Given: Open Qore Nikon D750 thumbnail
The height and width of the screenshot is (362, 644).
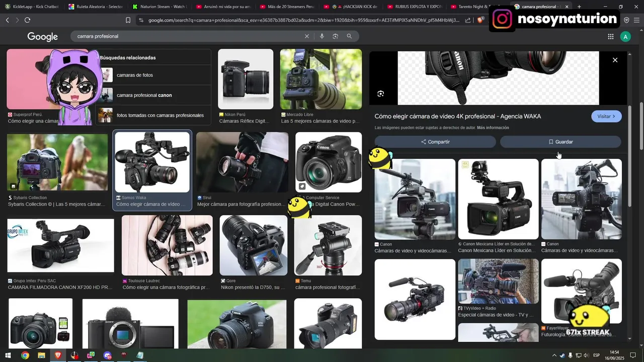Looking at the screenshot, I should [x=254, y=245].
